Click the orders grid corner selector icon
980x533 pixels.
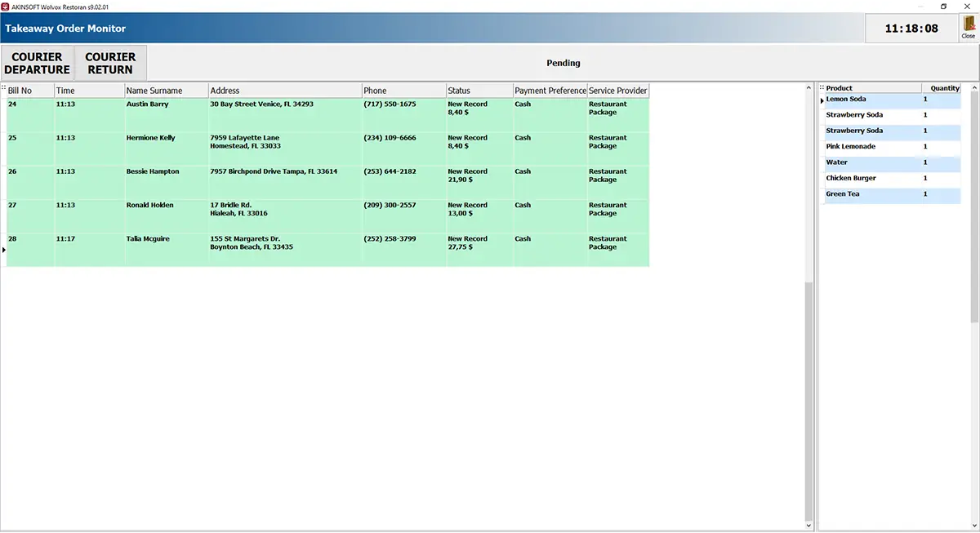click(3, 88)
